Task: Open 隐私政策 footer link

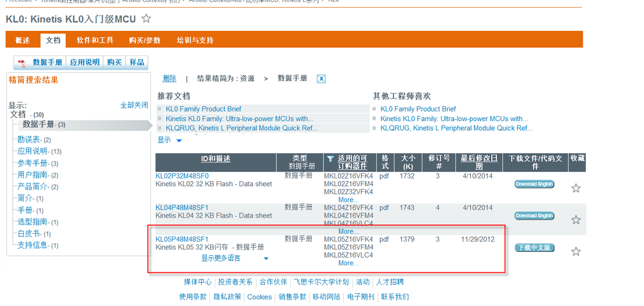Action: (227, 296)
